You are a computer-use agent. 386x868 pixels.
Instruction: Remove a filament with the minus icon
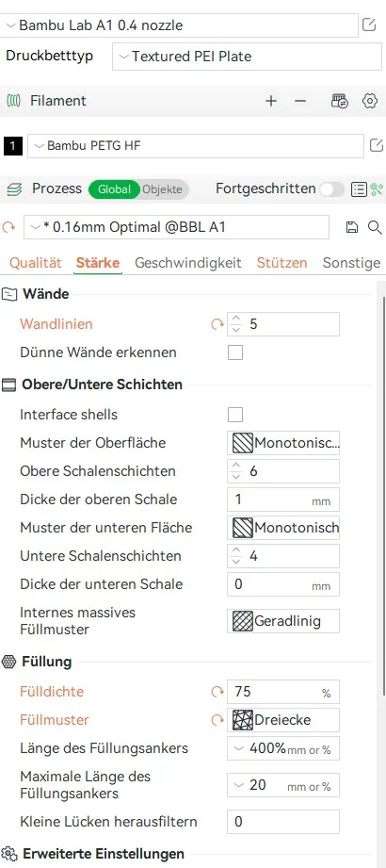299,101
